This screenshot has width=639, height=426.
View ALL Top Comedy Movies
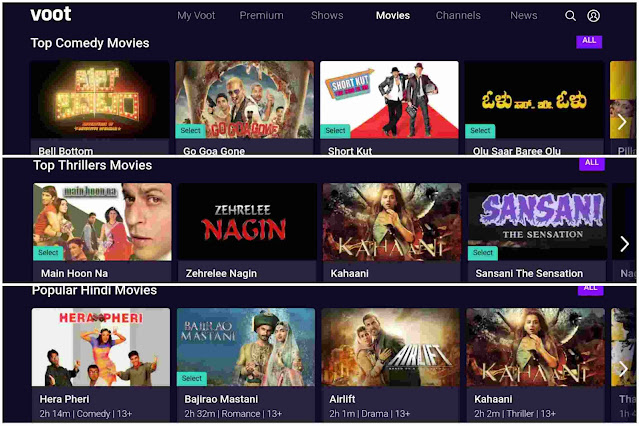point(589,41)
